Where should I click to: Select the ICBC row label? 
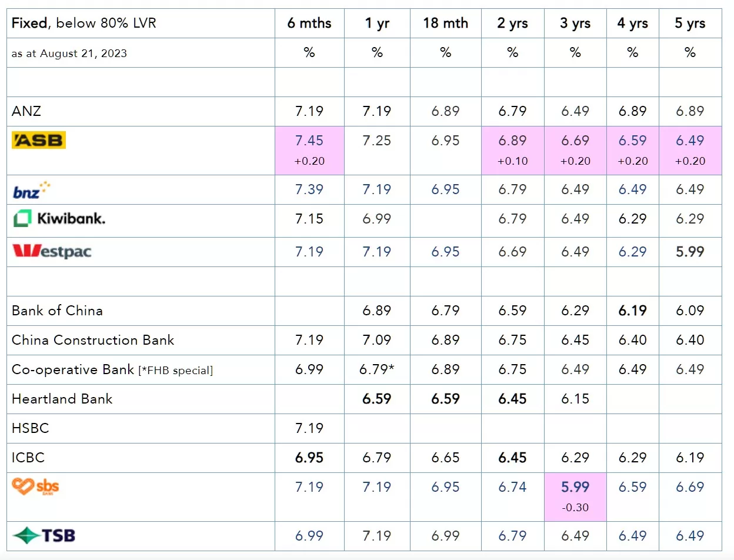click(28, 458)
